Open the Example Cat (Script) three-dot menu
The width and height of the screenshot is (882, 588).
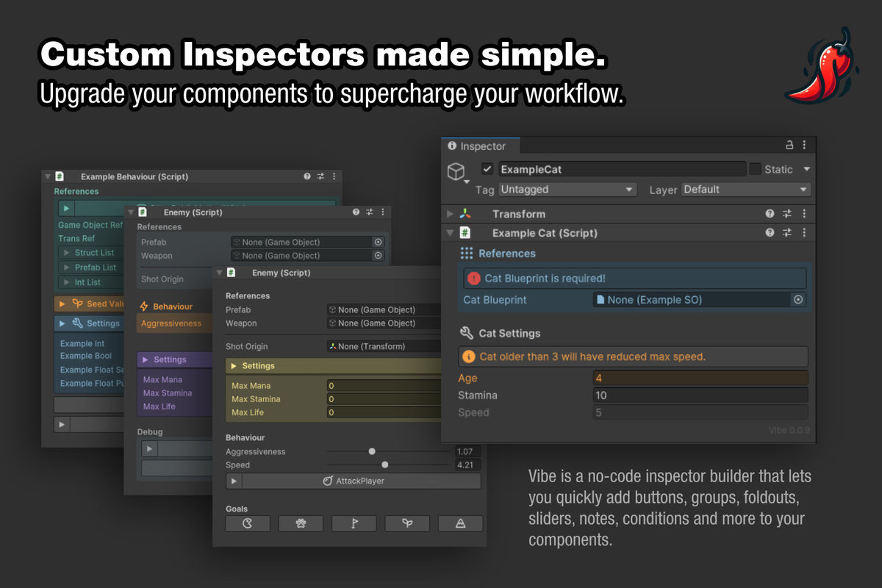pos(804,233)
